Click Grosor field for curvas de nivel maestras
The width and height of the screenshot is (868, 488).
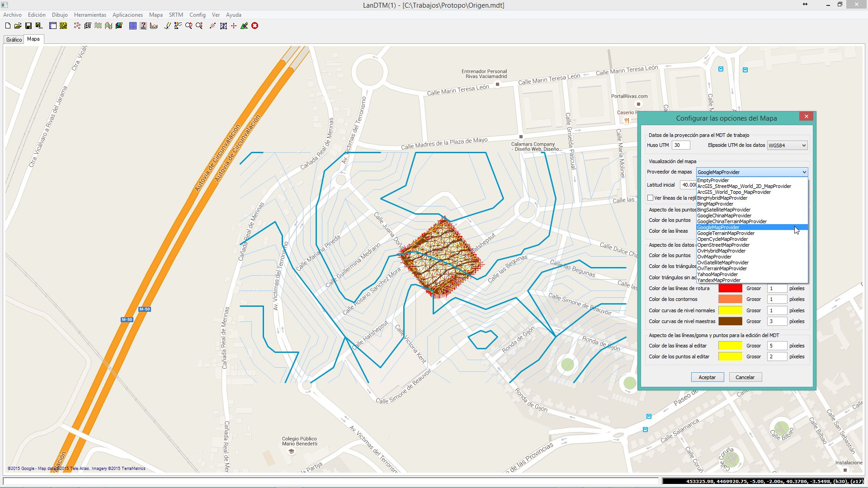click(x=777, y=321)
